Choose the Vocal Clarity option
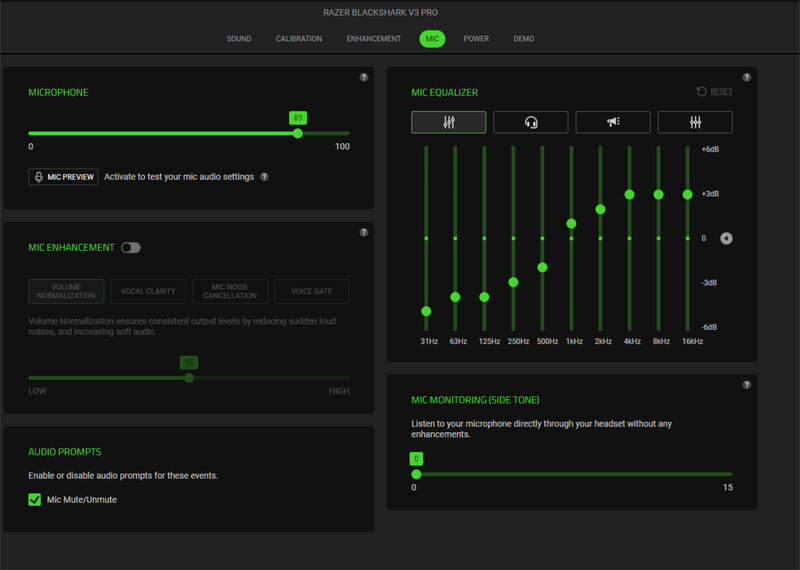 [148, 291]
